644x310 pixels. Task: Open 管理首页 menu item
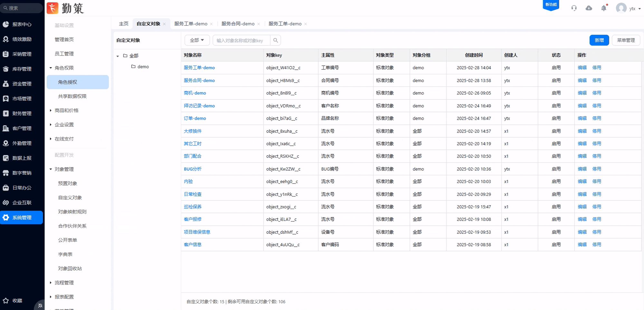pyautogui.click(x=64, y=40)
